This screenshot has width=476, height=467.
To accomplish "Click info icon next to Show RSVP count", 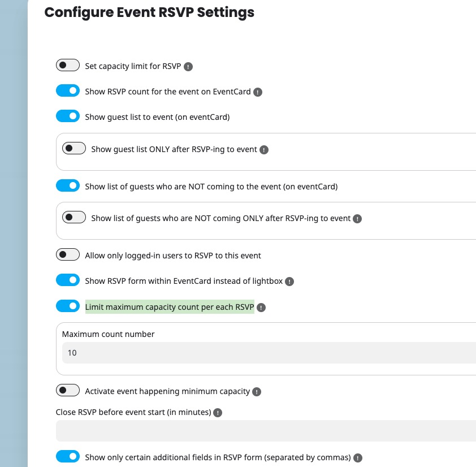I will pos(258,92).
